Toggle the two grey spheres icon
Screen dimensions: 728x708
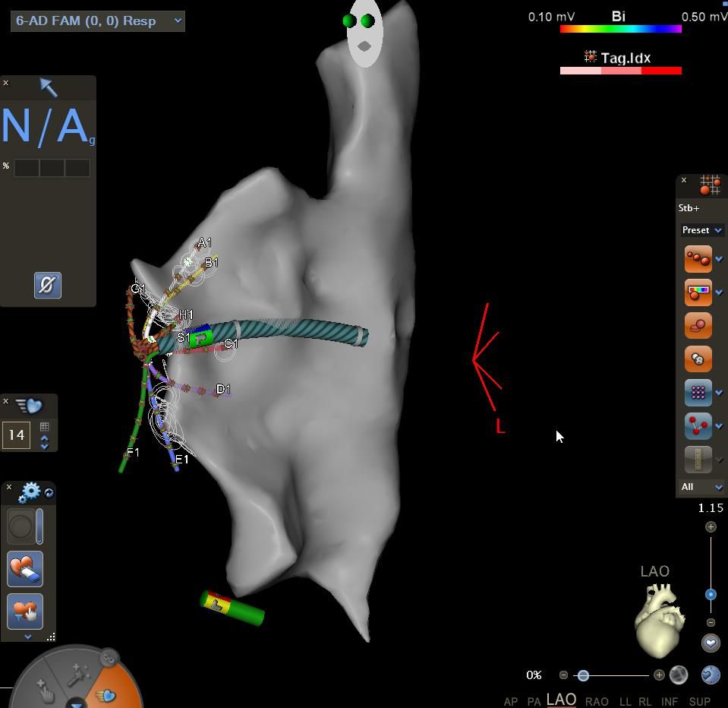click(x=698, y=359)
